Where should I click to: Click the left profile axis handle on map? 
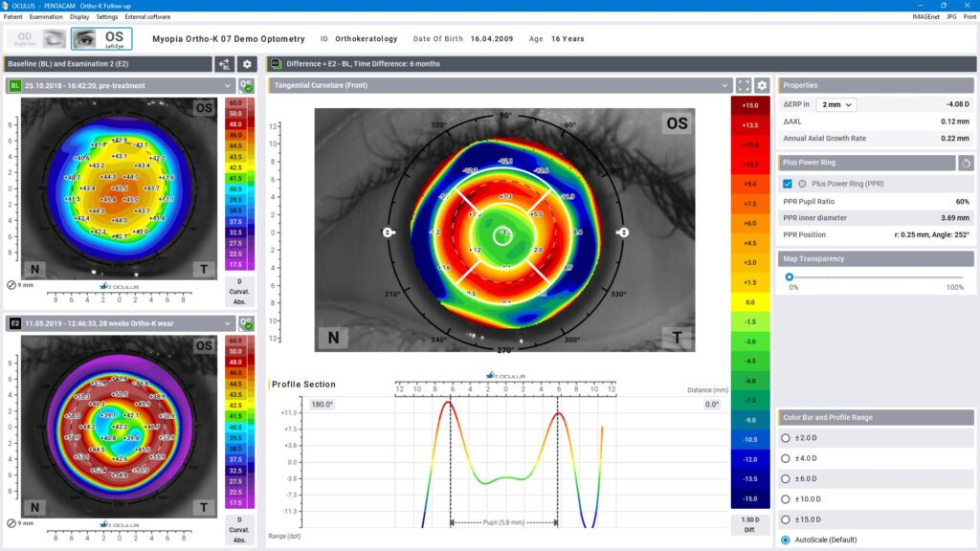389,232
